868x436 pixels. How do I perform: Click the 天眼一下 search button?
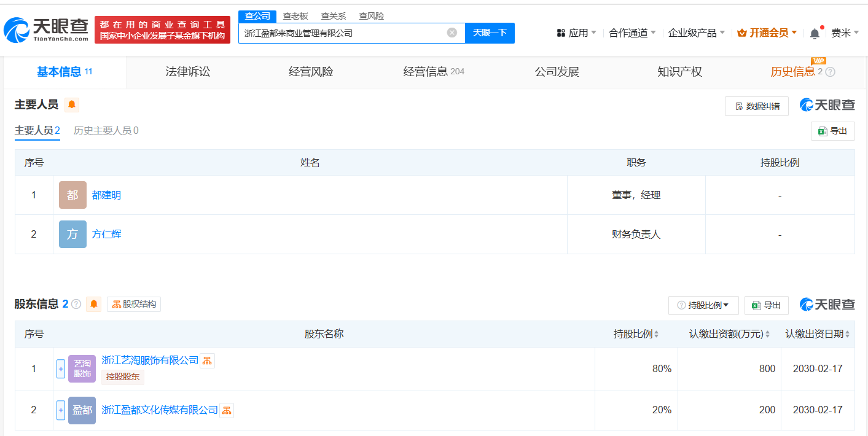[490, 33]
